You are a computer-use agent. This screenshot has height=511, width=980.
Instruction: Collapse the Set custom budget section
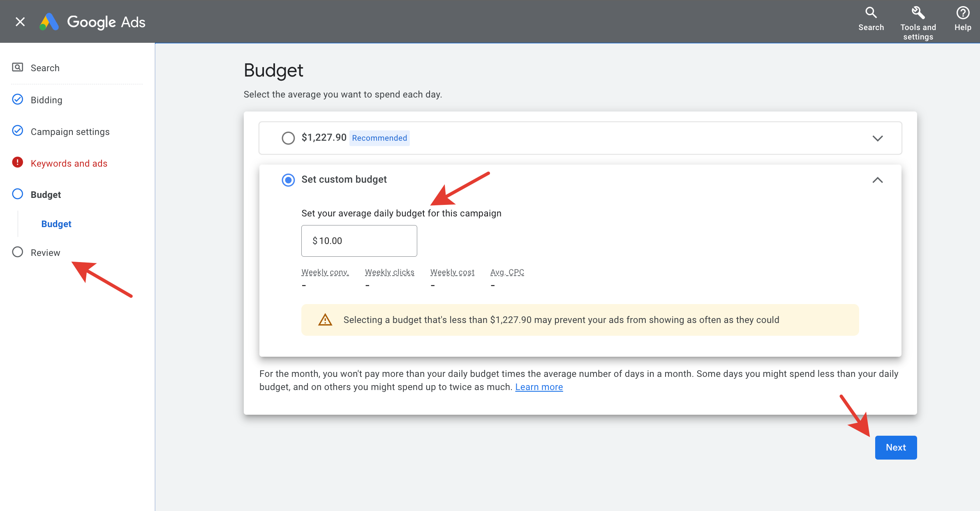tap(877, 180)
